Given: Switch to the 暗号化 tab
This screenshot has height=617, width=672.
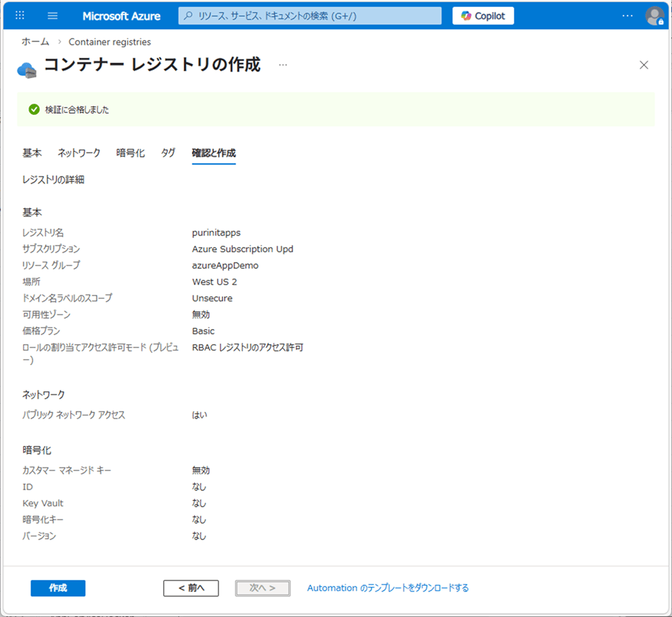Looking at the screenshot, I should (131, 153).
